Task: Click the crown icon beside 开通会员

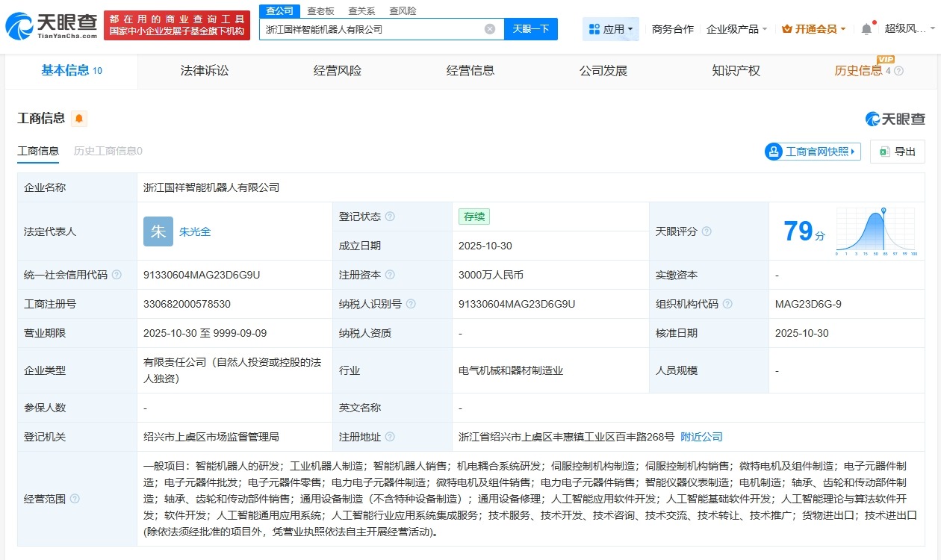Action: 788,28
